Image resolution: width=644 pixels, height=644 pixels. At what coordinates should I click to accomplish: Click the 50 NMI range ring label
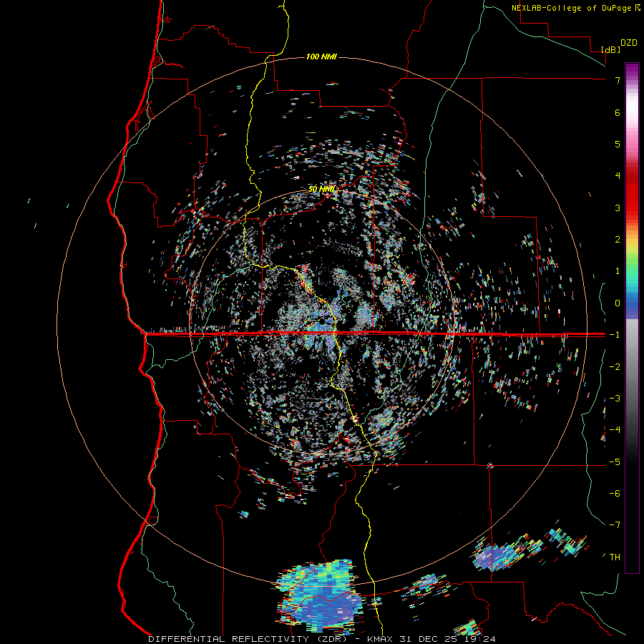[x=321, y=189]
